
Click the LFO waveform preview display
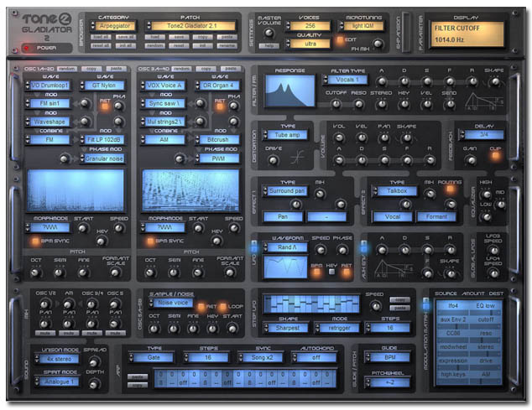[285, 267]
